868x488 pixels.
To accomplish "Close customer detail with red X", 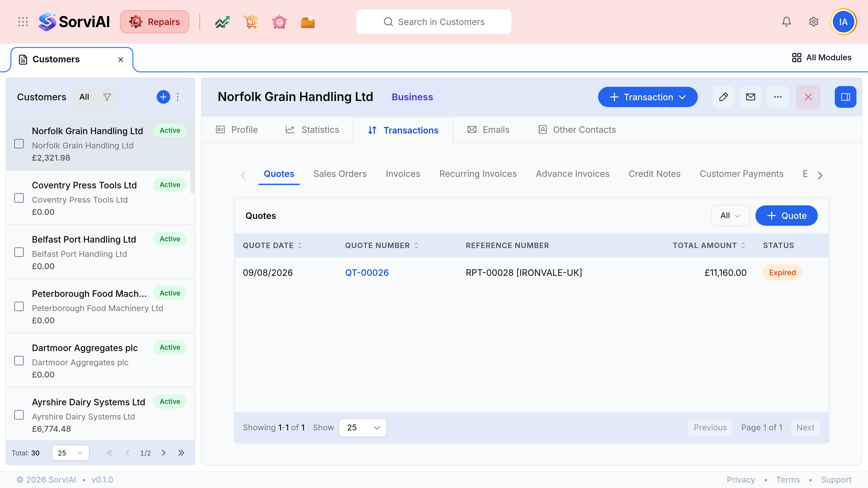I will click(808, 97).
